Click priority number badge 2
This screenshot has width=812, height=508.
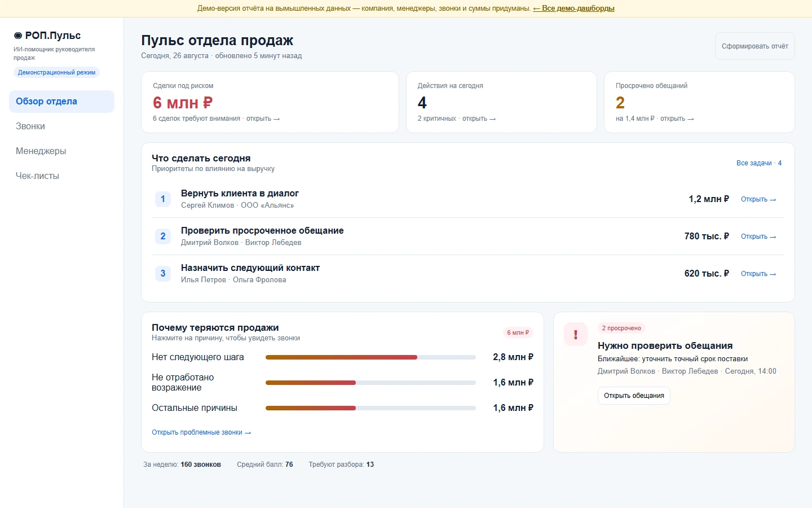163,237
